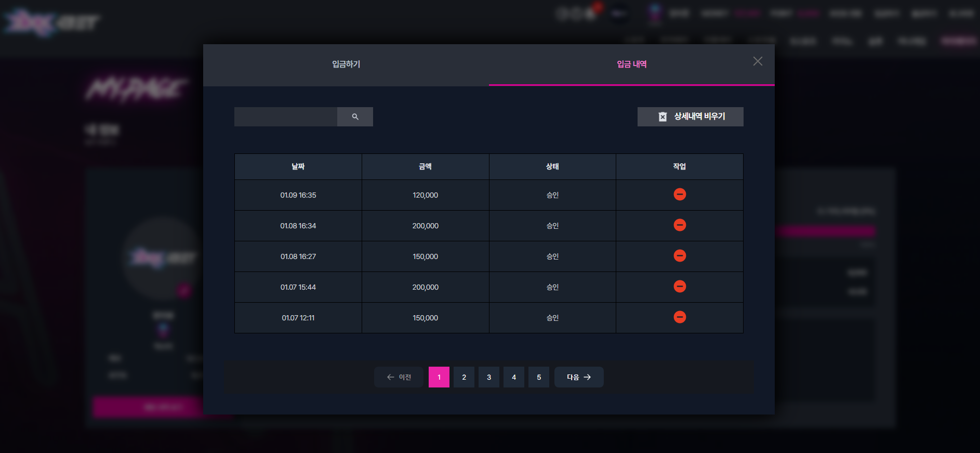Navigate to page 5 of history
Image resolution: width=980 pixels, height=453 pixels.
(539, 377)
